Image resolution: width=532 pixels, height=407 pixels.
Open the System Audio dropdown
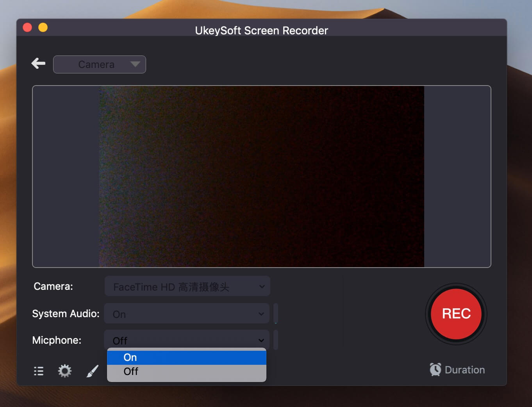coord(187,313)
